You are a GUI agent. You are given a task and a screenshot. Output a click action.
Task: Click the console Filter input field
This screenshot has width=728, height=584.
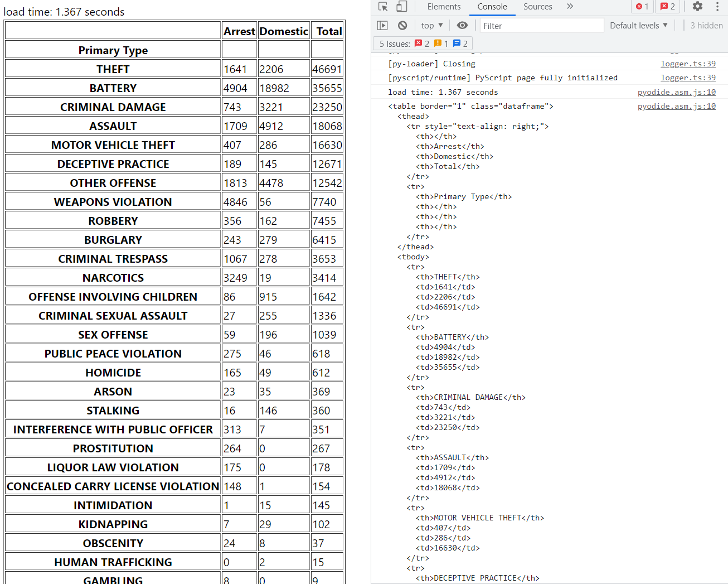point(541,26)
